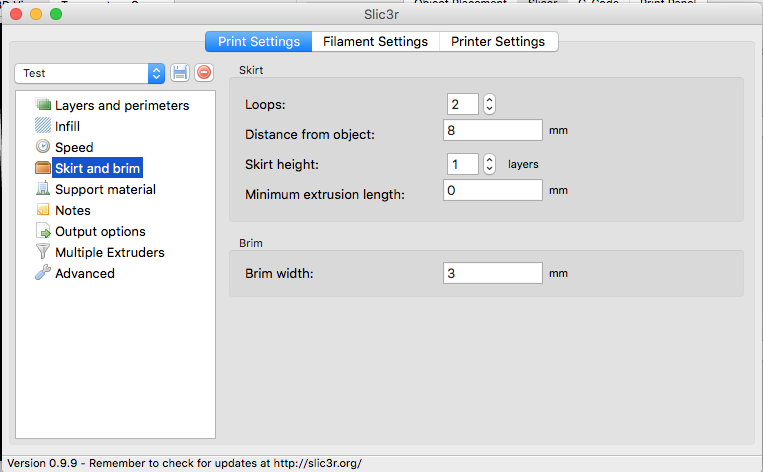Click the Minimum extrusion length field
This screenshot has height=472, width=763.
pos(493,190)
